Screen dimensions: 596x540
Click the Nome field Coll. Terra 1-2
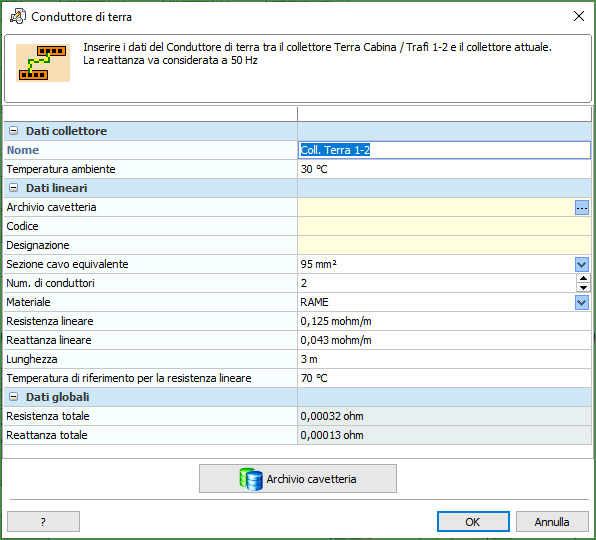click(x=444, y=150)
